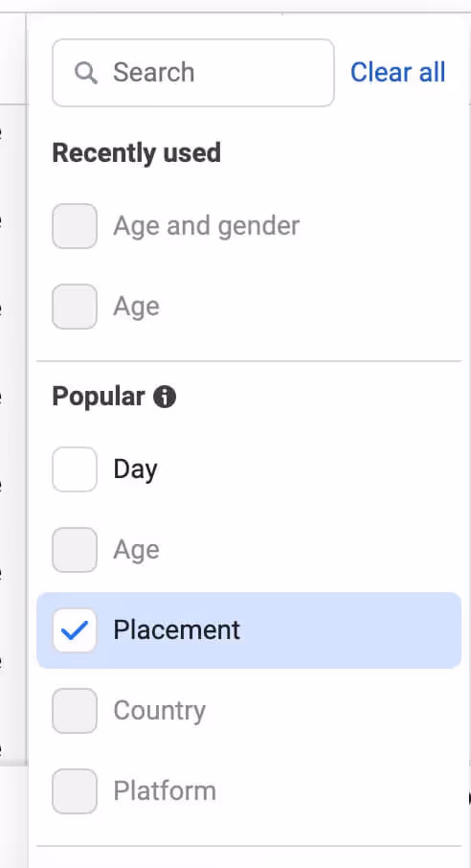This screenshot has width=471, height=868.
Task: Click the Popular section heading text
Action: click(x=99, y=397)
